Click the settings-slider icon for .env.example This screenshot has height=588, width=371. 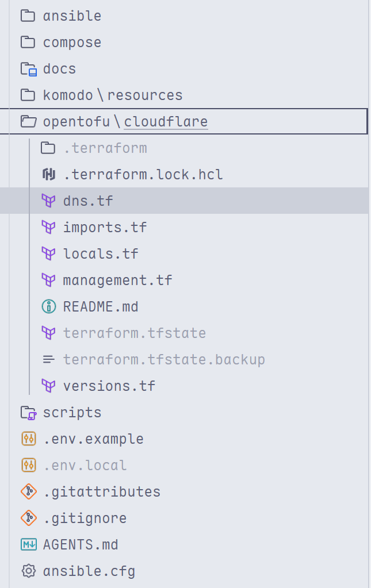coord(29,439)
